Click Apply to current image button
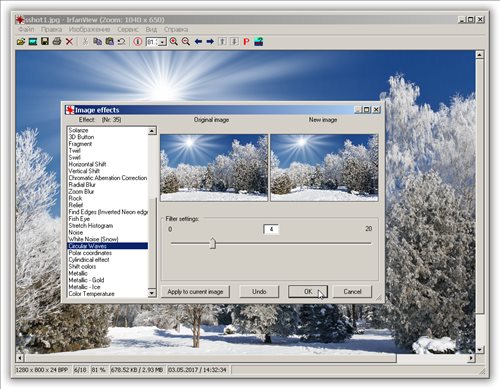The height and width of the screenshot is (389, 500). [195, 292]
